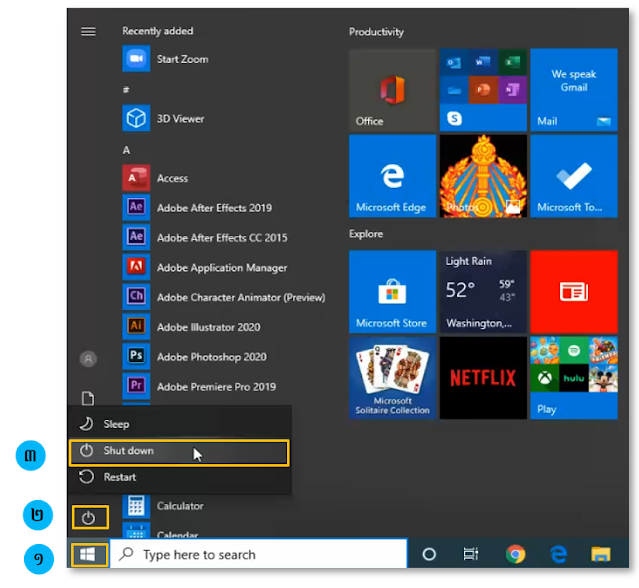
Task: Open the Microsoft Store tile
Action: pos(392,292)
